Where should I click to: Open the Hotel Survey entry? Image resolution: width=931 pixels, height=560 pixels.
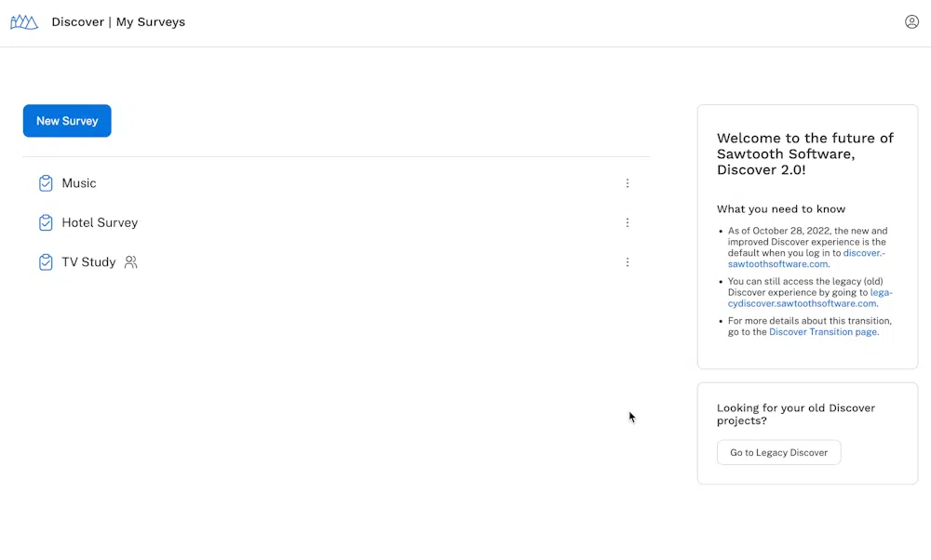[x=100, y=222]
